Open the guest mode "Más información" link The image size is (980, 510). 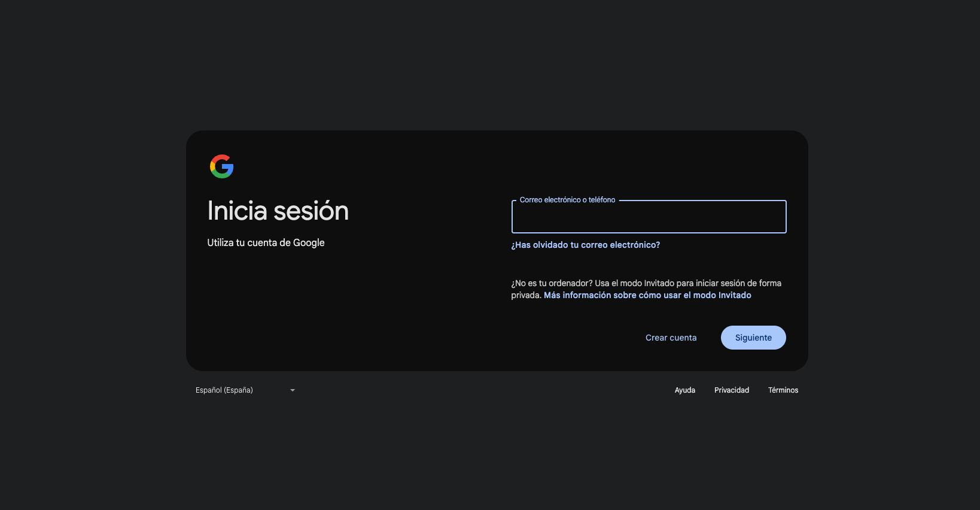coord(647,295)
